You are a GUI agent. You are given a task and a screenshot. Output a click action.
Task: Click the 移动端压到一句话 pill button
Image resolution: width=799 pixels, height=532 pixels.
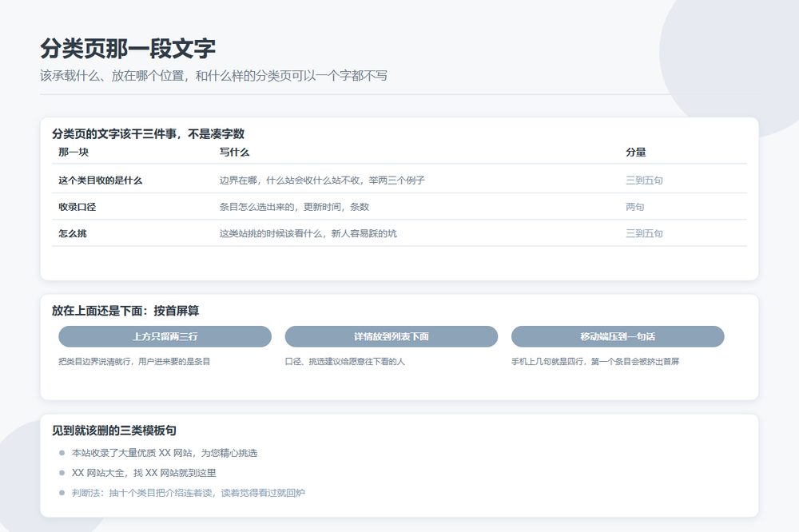(x=618, y=336)
